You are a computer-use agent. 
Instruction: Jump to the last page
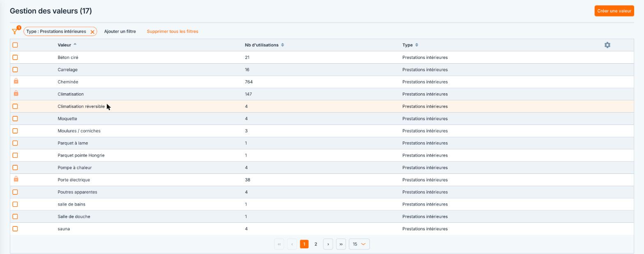[341, 244]
